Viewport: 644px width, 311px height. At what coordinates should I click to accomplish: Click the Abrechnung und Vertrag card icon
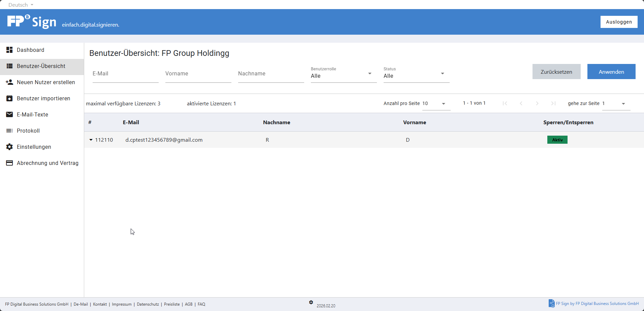click(x=9, y=163)
